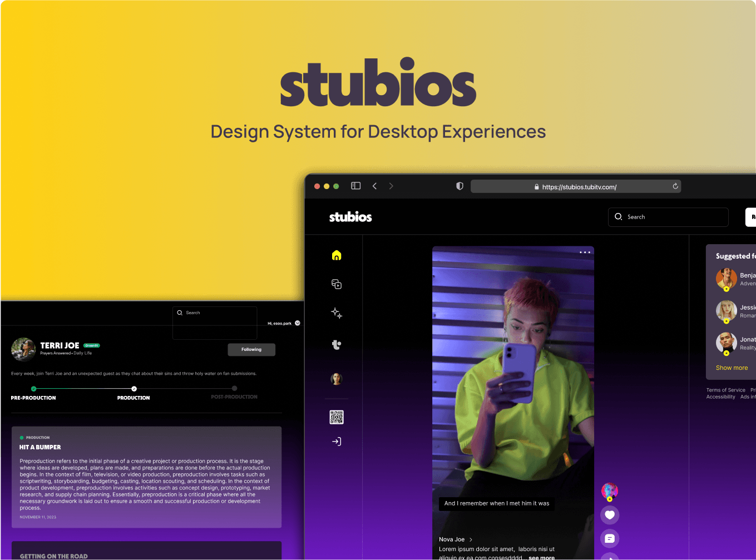Open the Terms of Service link
Image resolution: width=756 pixels, height=560 pixels.
coord(725,390)
